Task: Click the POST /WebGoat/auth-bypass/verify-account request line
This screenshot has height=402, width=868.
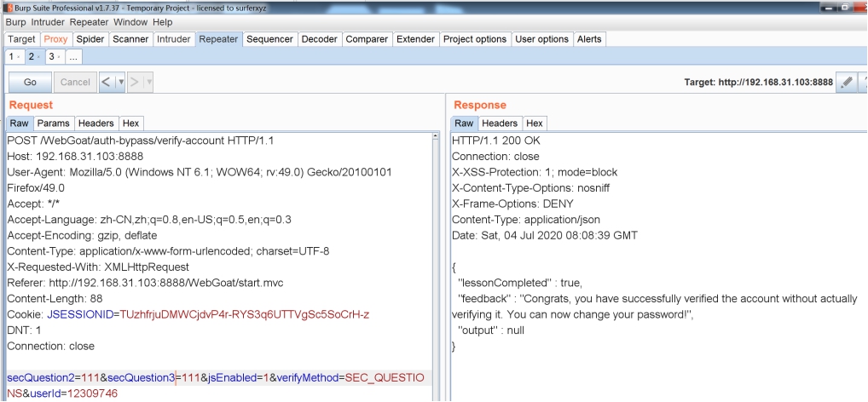Action: [x=140, y=141]
